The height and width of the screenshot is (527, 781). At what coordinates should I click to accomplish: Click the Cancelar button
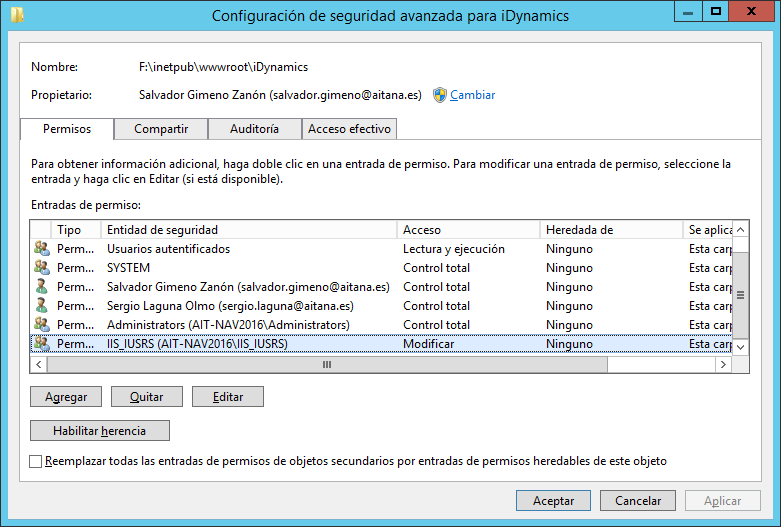click(638, 501)
